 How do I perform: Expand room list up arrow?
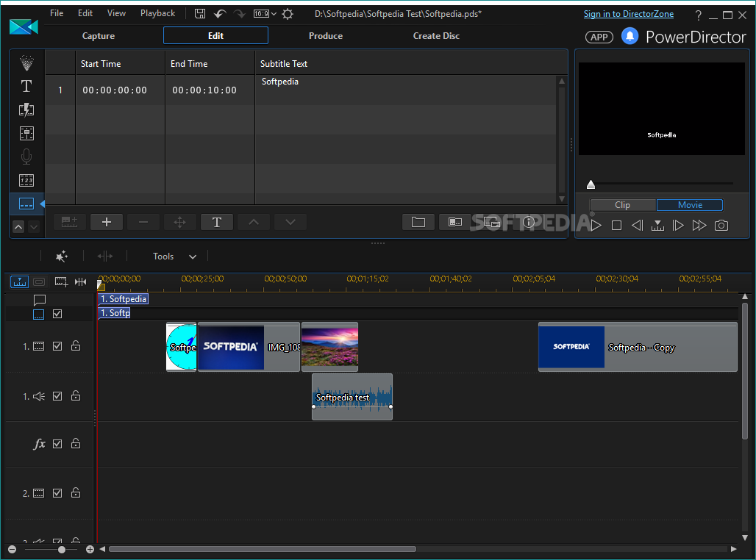[18, 226]
